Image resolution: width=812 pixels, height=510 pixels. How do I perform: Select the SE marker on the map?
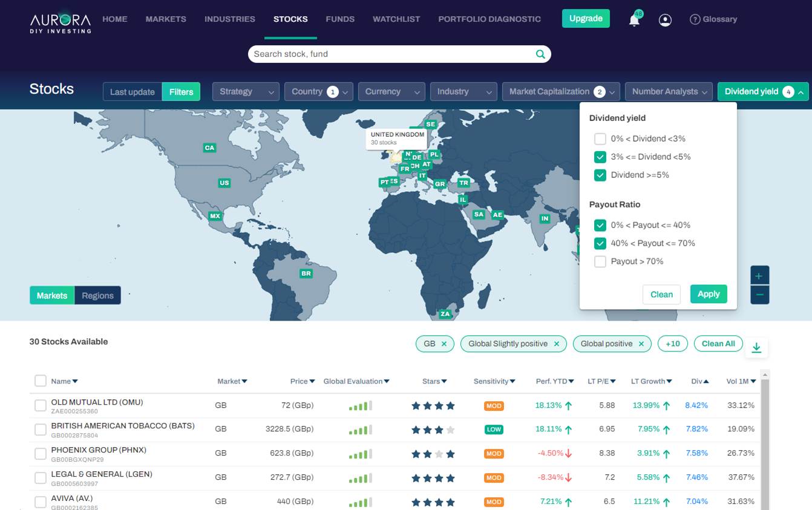[x=431, y=124]
